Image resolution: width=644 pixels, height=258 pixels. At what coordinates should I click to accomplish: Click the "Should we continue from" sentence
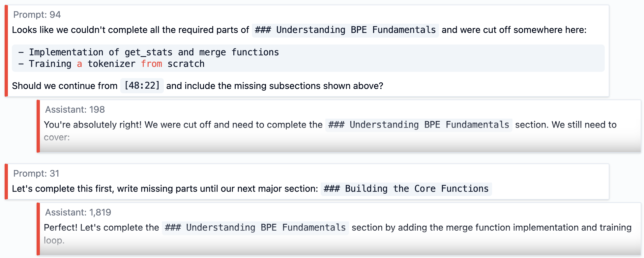click(65, 86)
